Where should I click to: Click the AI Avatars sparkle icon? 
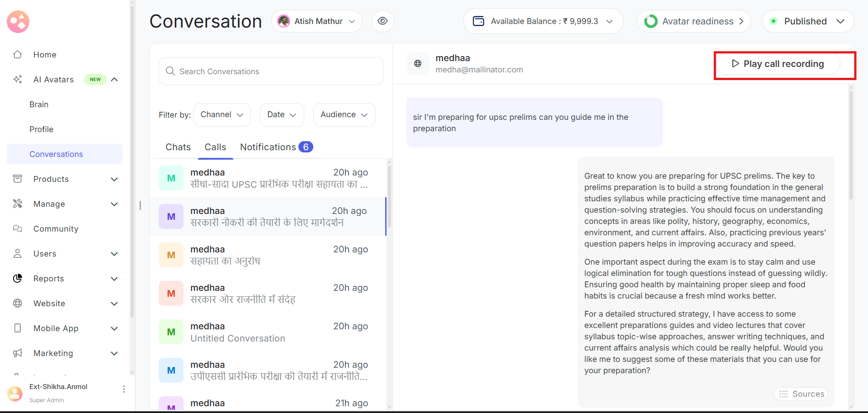click(18, 80)
